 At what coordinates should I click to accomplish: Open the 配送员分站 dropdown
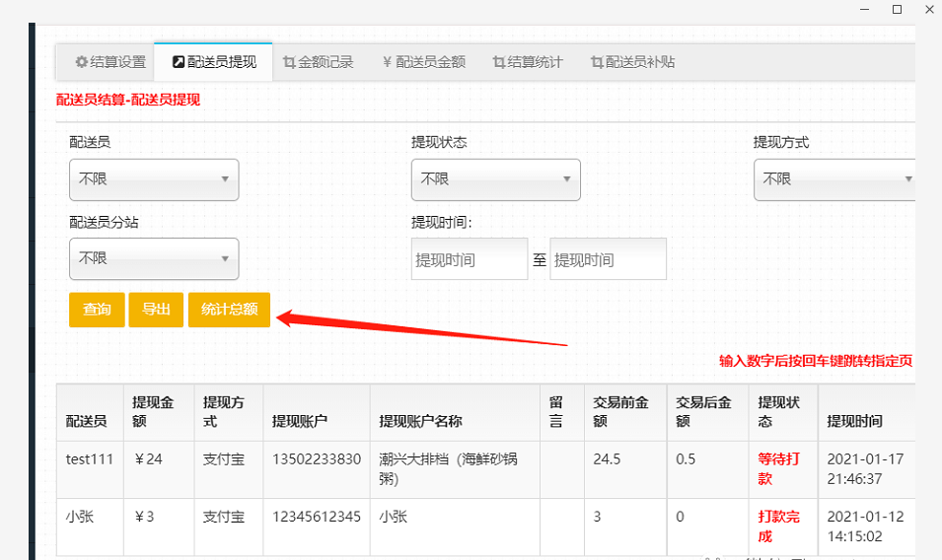coord(154,258)
